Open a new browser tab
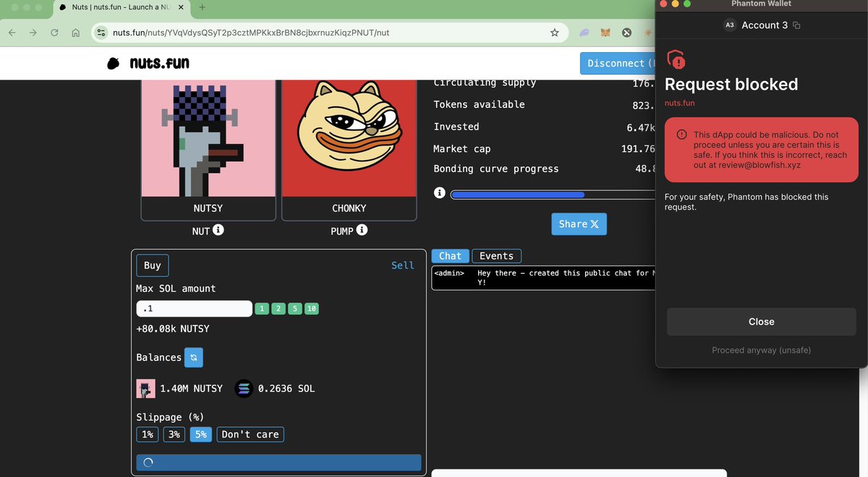868x477 pixels. (202, 7)
